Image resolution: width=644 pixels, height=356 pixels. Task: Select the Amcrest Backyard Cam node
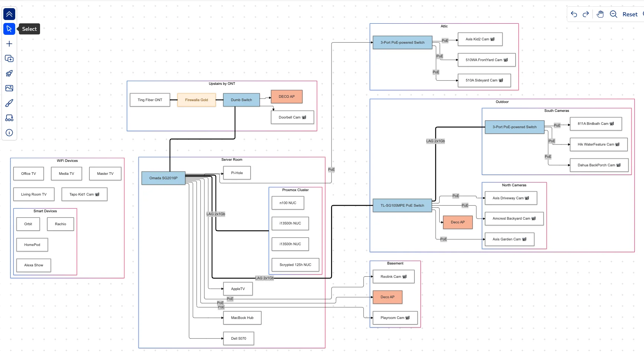point(514,219)
